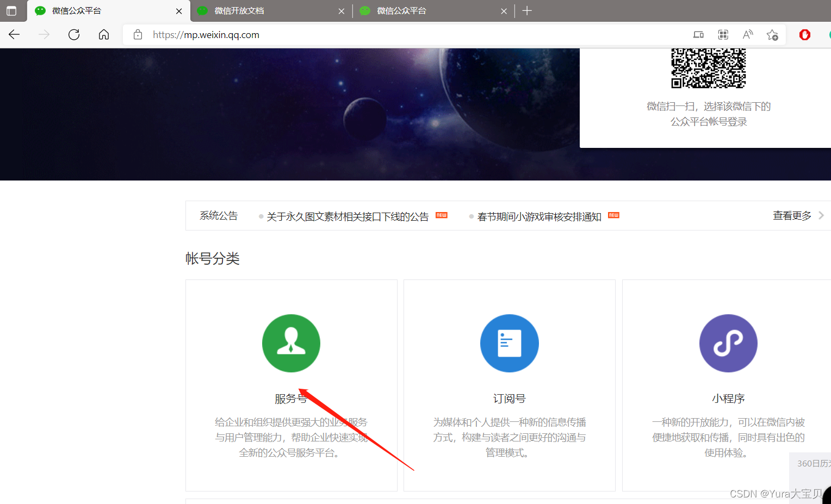Click the 小程序 description text
This screenshot has height=504, width=831.
pos(728,437)
